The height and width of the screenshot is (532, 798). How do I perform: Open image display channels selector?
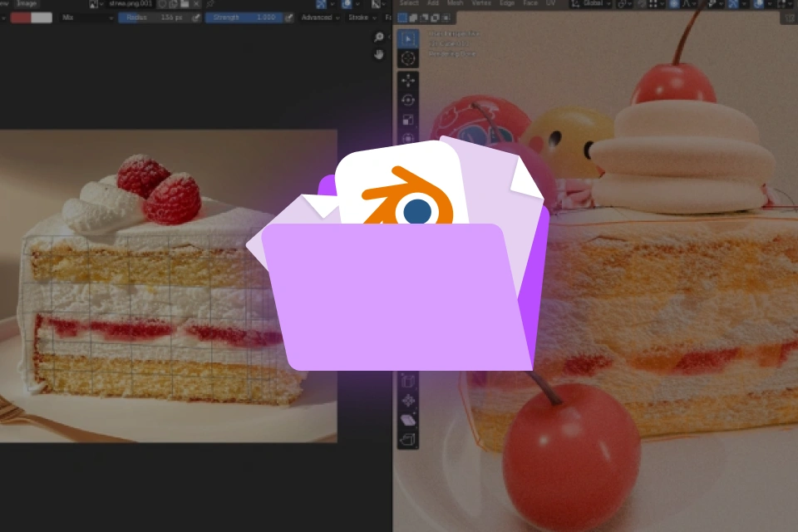pyautogui.click(x=377, y=4)
